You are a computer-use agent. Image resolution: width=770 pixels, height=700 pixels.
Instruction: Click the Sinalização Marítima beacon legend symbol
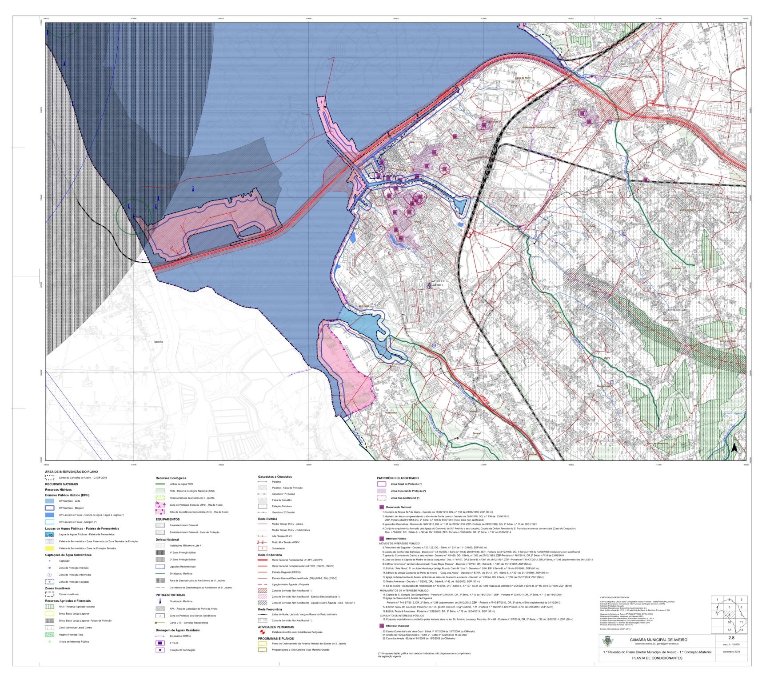tap(160, 601)
